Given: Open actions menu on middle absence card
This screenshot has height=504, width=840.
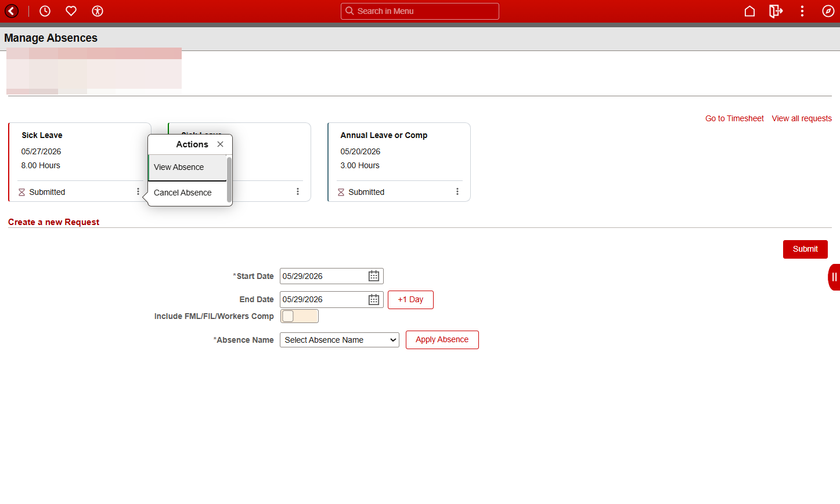Looking at the screenshot, I should tap(298, 191).
